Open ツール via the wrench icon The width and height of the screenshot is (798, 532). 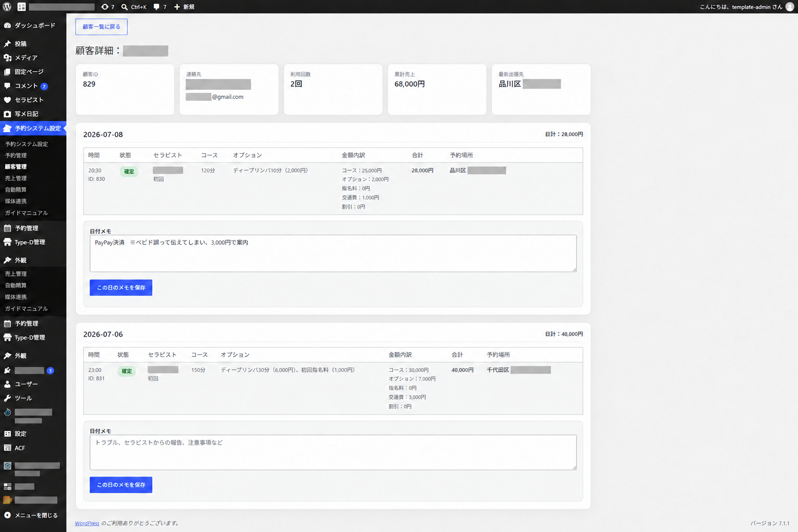(x=7, y=398)
